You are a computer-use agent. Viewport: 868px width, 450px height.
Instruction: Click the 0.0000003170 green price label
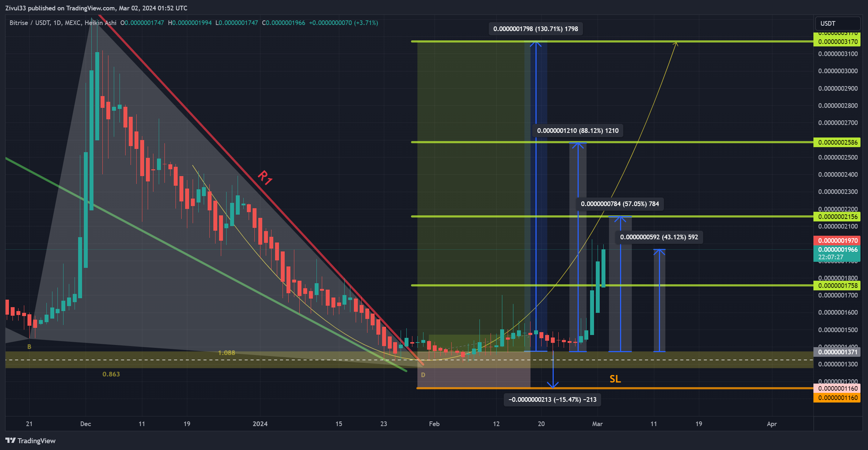pos(837,42)
